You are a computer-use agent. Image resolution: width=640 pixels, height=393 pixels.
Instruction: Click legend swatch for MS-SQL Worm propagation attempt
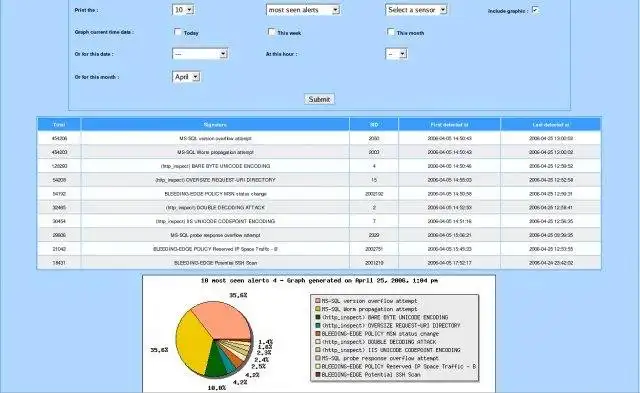click(318, 309)
